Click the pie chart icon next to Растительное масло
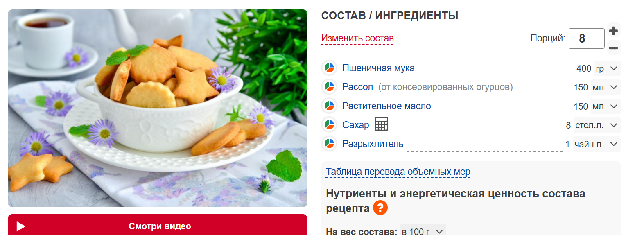The image size is (644, 235). coord(329,106)
